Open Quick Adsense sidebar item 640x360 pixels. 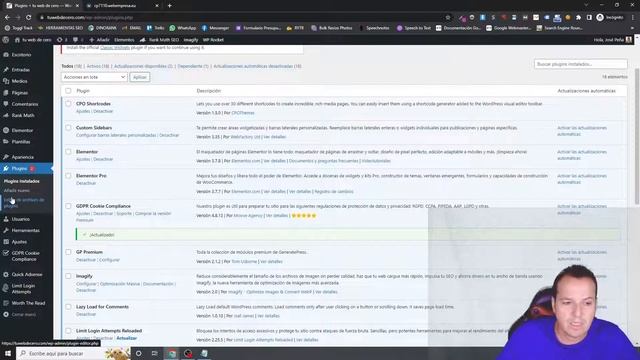pos(27,275)
